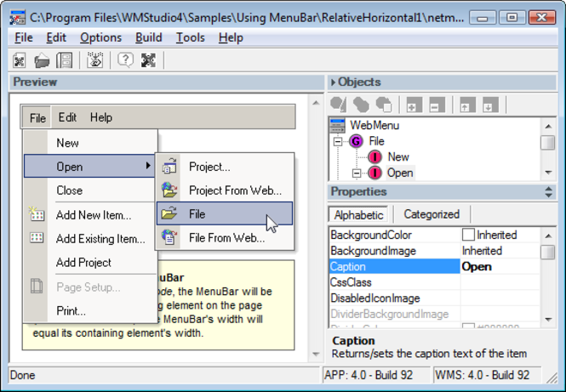The width and height of the screenshot is (566, 392).
Task: Click the Add New Item... icon
Action: (37, 214)
